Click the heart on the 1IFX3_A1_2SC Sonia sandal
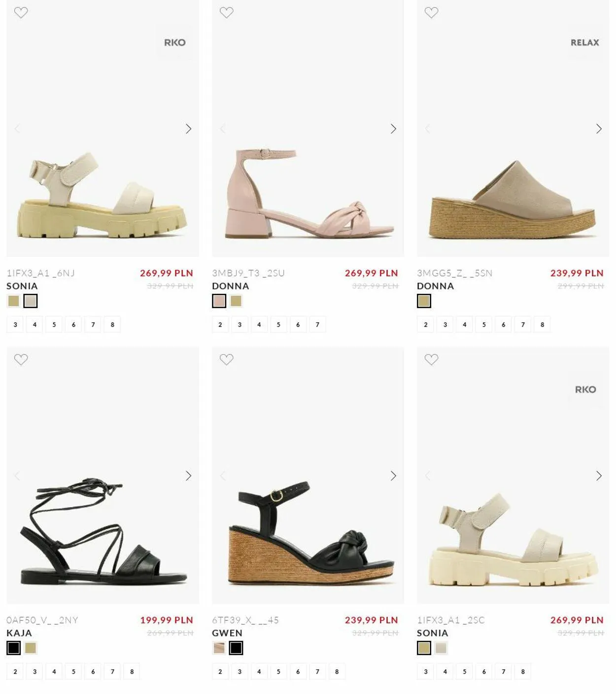Viewport: 616px width, 694px height. coord(431,359)
